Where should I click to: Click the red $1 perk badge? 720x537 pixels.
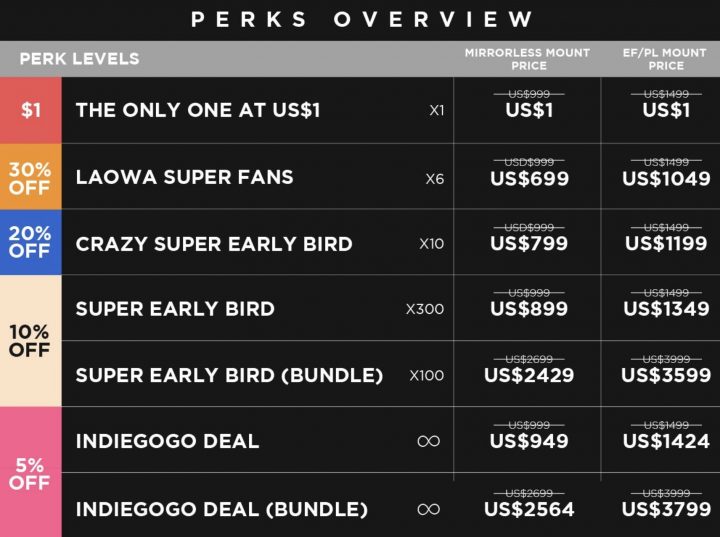pos(30,110)
